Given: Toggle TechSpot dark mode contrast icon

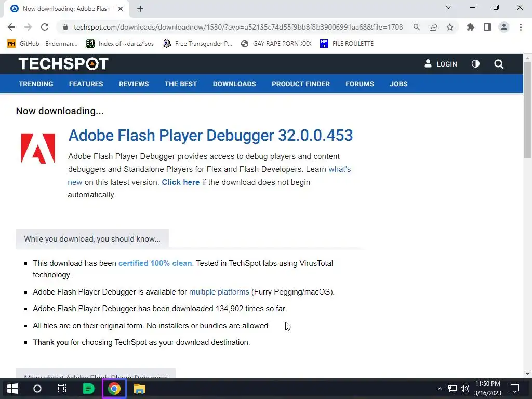Looking at the screenshot, I should tap(476, 64).
